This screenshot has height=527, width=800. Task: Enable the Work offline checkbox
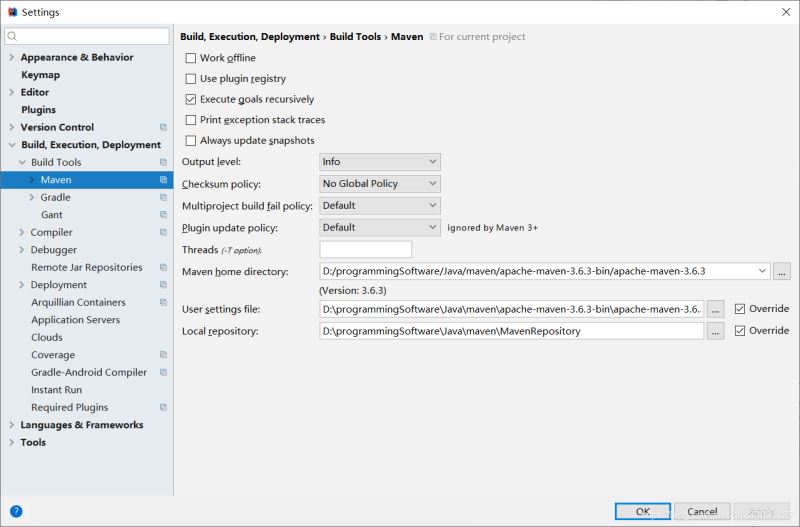191,58
